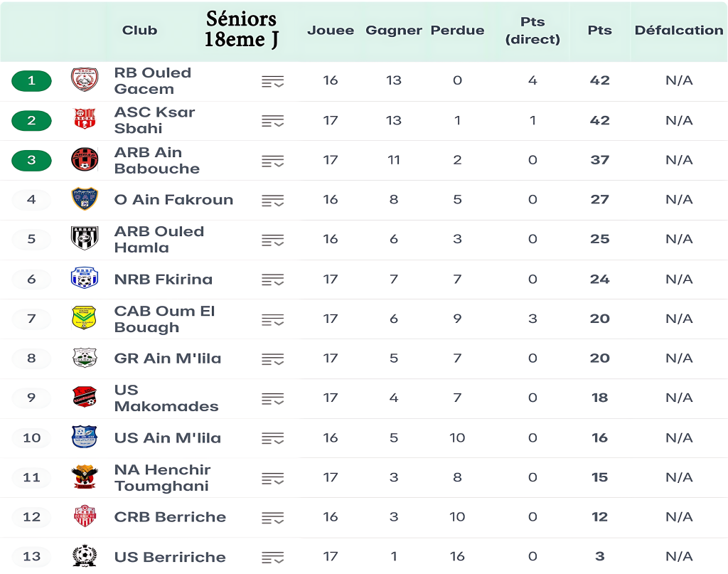This screenshot has width=728, height=574.
Task: Expand details for RB Ouled Gacem row
Action: click(272, 81)
